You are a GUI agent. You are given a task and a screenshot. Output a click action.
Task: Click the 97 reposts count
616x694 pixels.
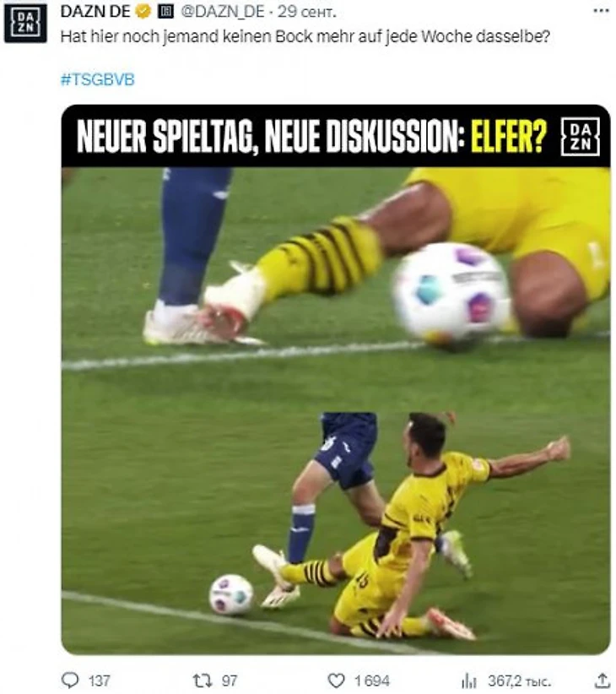point(229,680)
